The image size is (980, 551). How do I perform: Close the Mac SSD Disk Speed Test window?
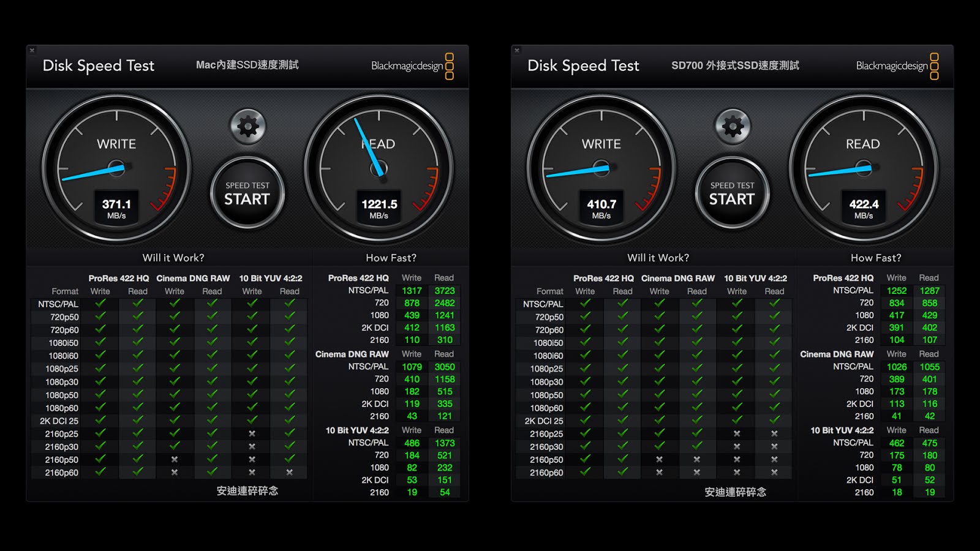pos(32,50)
